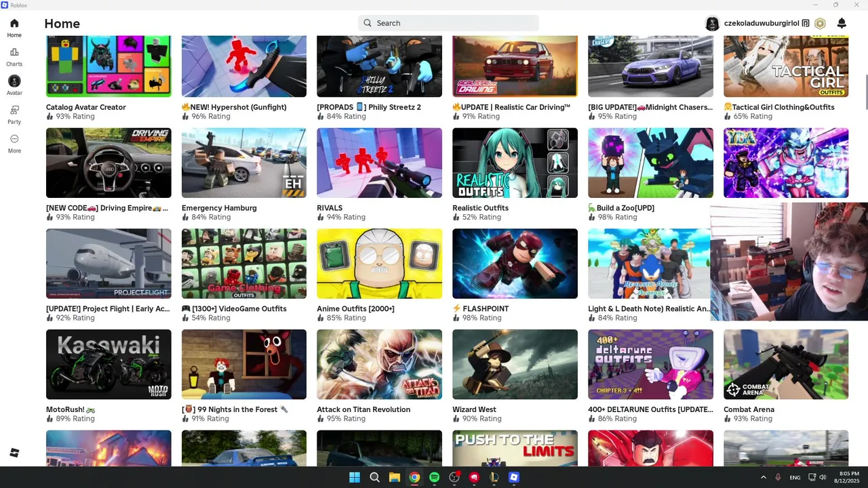Viewport: 868px width, 488px height.
Task: Click the microphone tray icon
Action: [x=778, y=477]
